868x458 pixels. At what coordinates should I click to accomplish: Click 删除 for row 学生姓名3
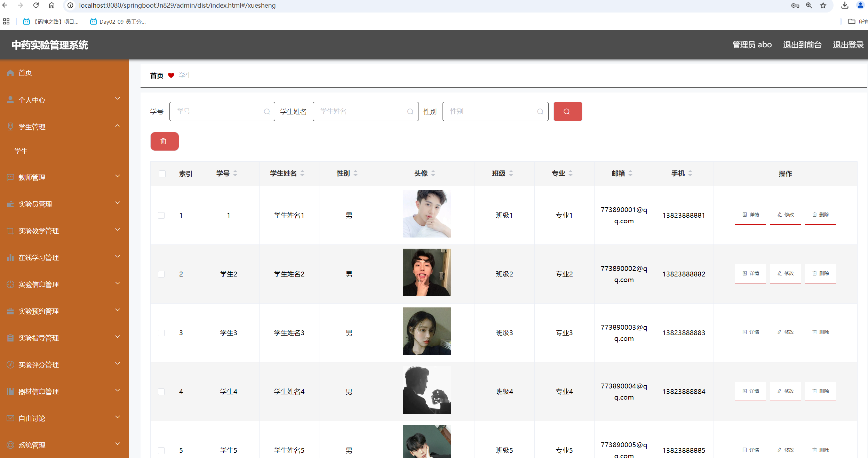point(820,332)
